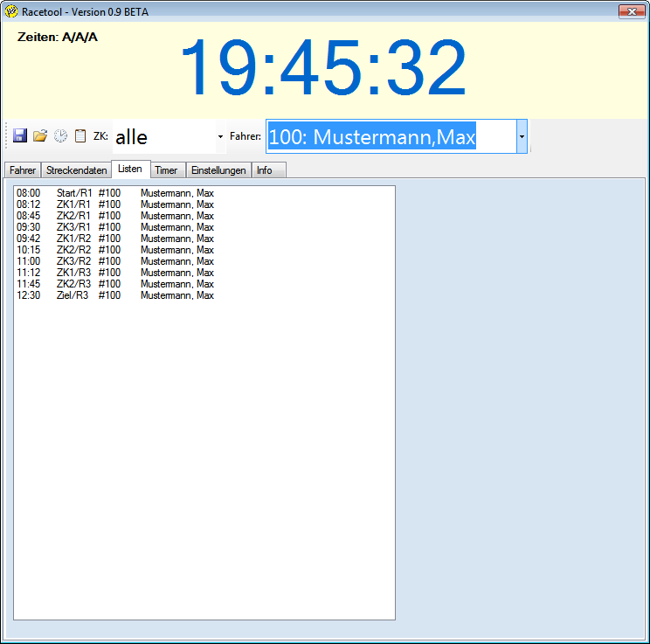Select the 08:12 ZK1/R1 row
The image size is (650, 644).
click(204, 204)
